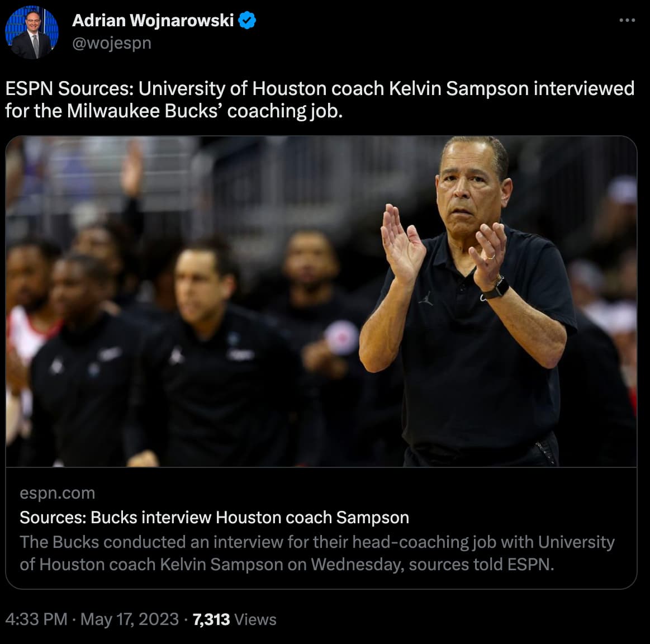Open headline Sources: Bucks interview Houston coach Sampson
The height and width of the screenshot is (644, 650).
[214, 518]
